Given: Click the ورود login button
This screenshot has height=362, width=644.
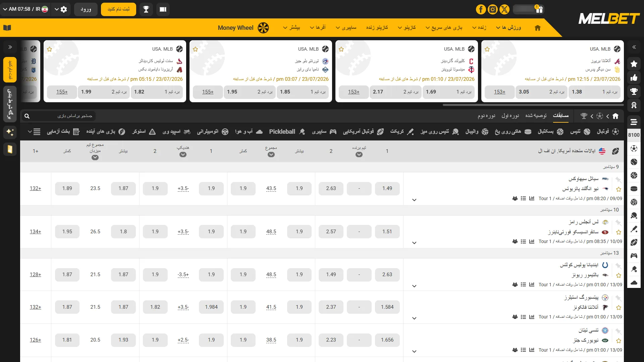Looking at the screenshot, I should [x=86, y=9].
